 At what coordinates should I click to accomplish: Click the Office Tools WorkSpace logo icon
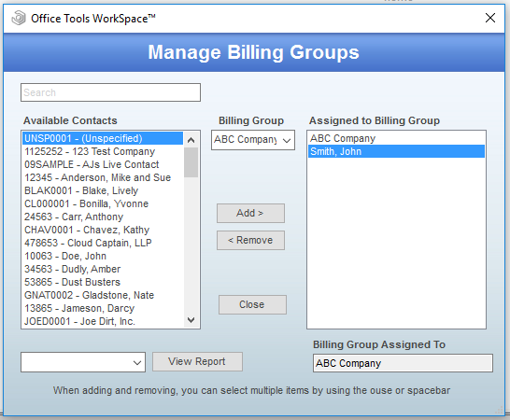click(x=19, y=18)
